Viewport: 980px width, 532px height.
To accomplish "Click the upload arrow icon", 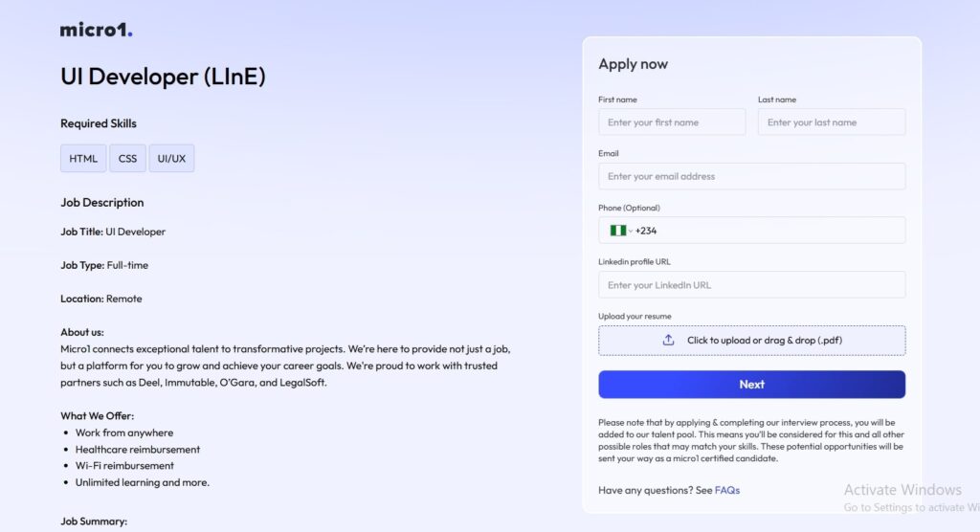I will (668, 340).
